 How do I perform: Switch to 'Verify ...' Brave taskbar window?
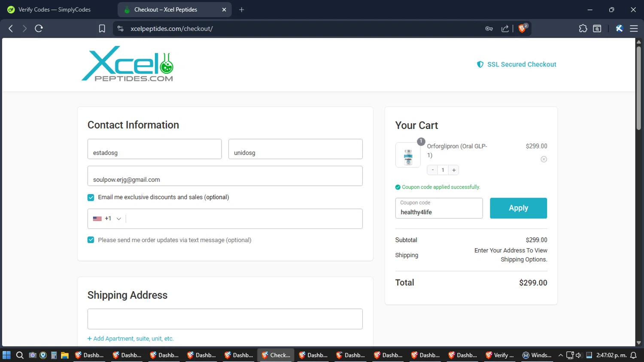coord(500,355)
